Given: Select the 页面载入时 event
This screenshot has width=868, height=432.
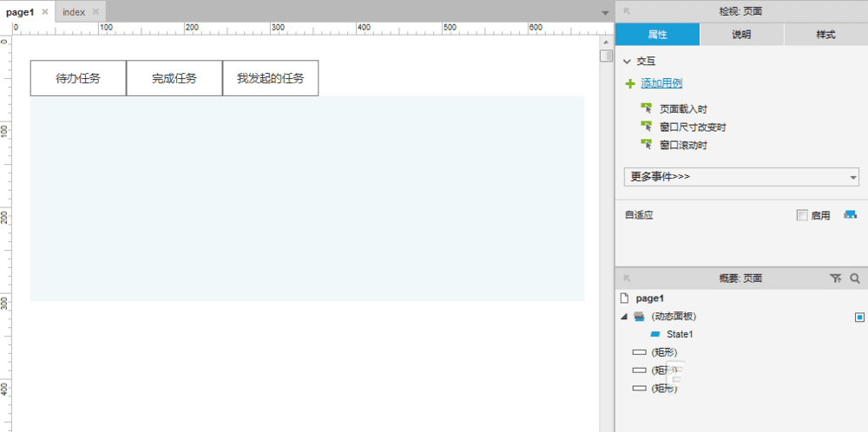Looking at the screenshot, I should click(684, 109).
